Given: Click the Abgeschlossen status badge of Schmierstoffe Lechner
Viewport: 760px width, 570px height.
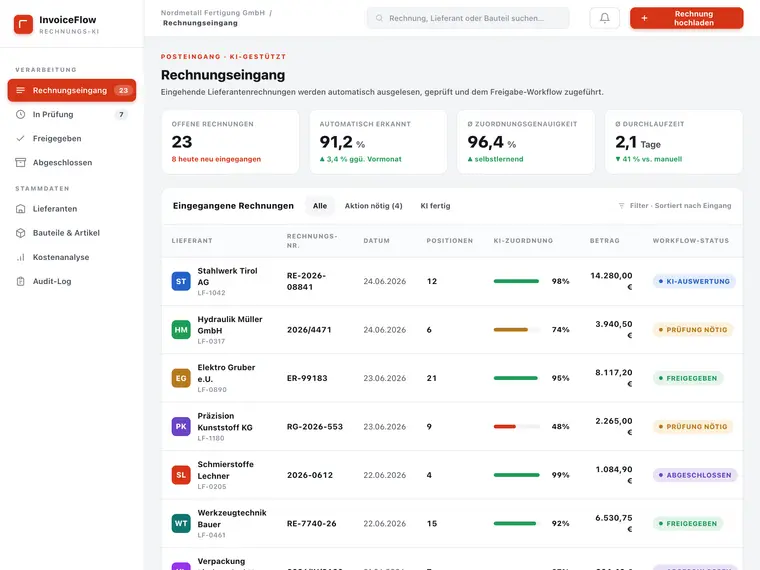Looking at the screenshot, I should tap(695, 475).
